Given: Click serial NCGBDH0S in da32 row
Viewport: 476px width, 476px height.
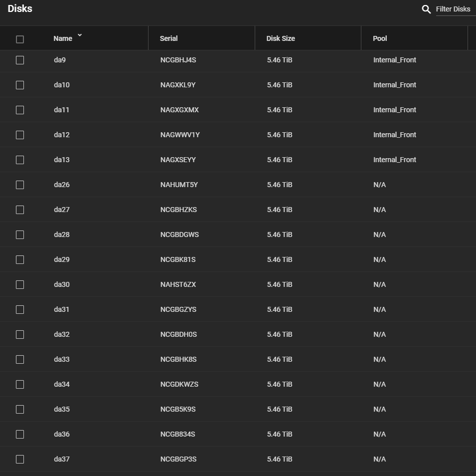Looking at the screenshot, I should tap(178, 334).
